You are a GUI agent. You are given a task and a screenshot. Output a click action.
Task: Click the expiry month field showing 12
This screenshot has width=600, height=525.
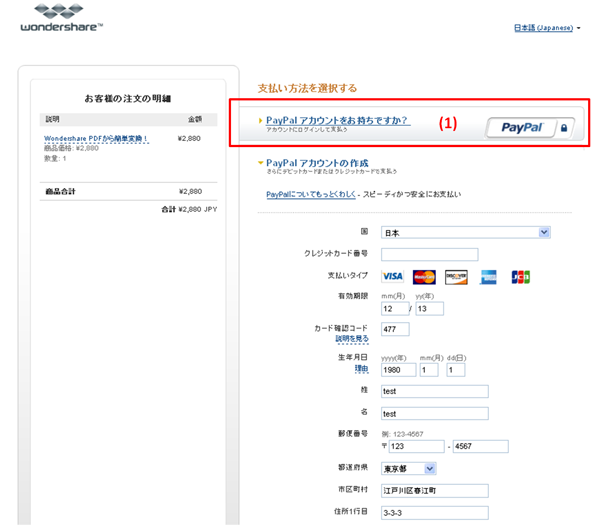(x=395, y=308)
